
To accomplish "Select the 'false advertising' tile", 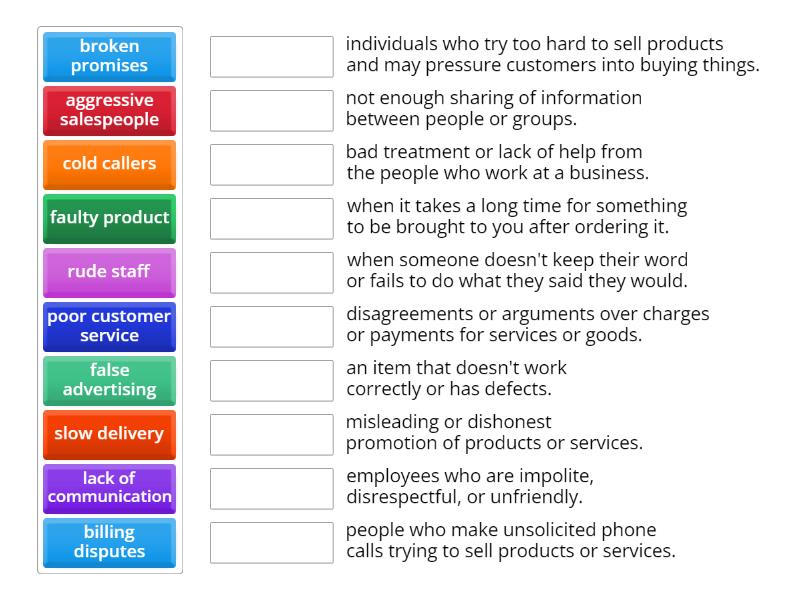I will (x=109, y=380).
